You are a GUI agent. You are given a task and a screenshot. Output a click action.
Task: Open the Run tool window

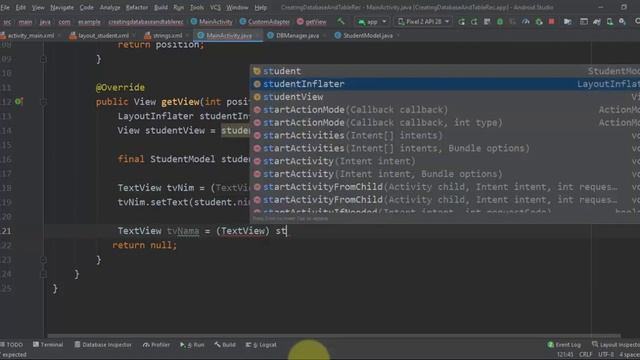coord(192,344)
